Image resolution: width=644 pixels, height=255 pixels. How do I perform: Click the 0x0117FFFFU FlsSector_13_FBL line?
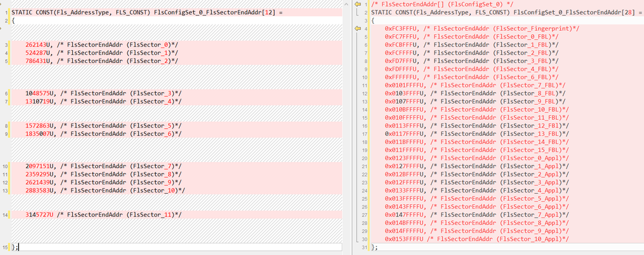pos(507,134)
